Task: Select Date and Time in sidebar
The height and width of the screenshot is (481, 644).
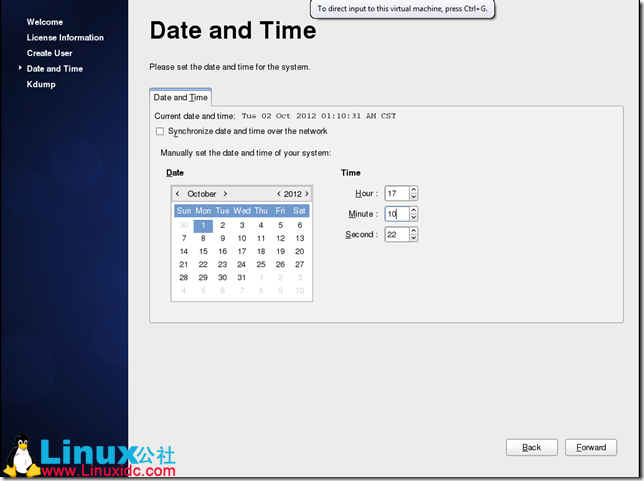Action: 55,69
